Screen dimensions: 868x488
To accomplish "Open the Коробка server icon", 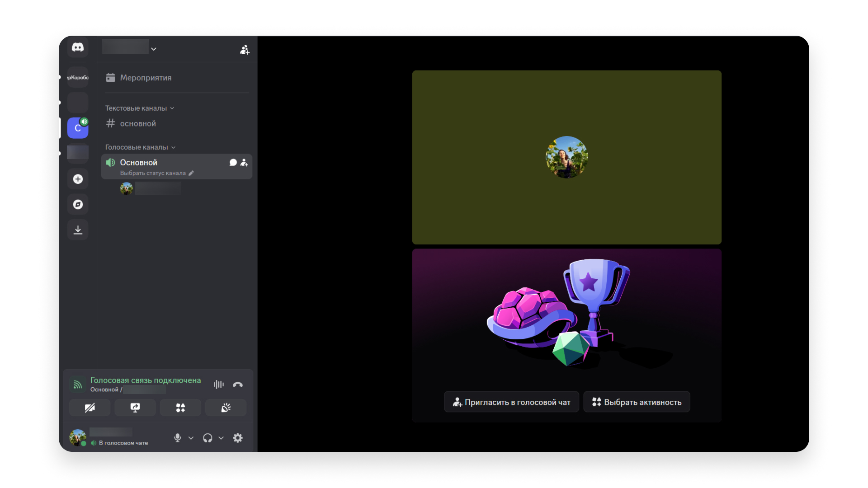I will (x=78, y=77).
